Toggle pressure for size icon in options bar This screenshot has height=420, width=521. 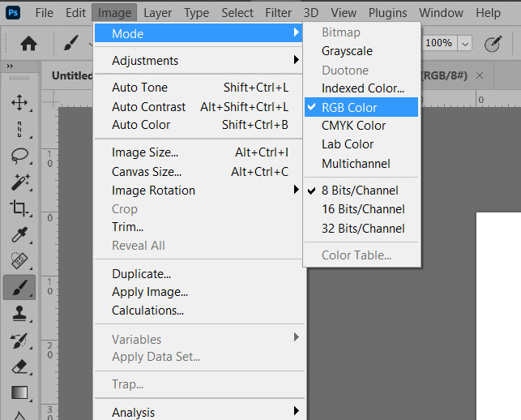[493, 44]
